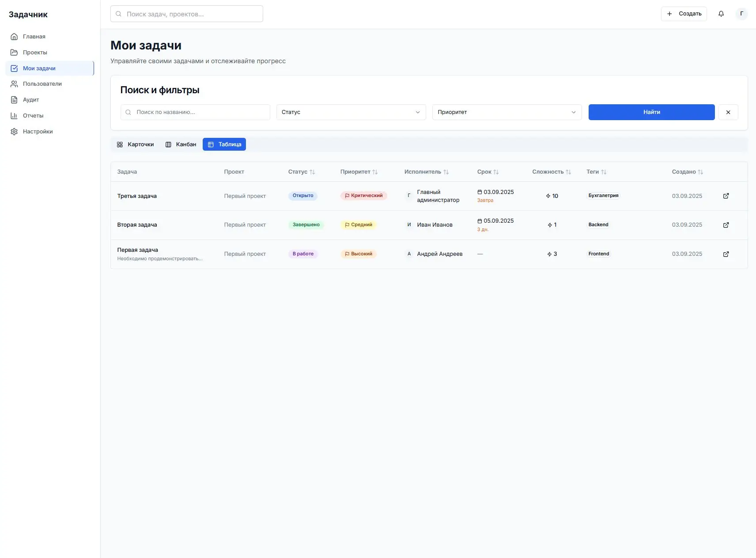Open external link for Вторая задача

pyautogui.click(x=726, y=225)
